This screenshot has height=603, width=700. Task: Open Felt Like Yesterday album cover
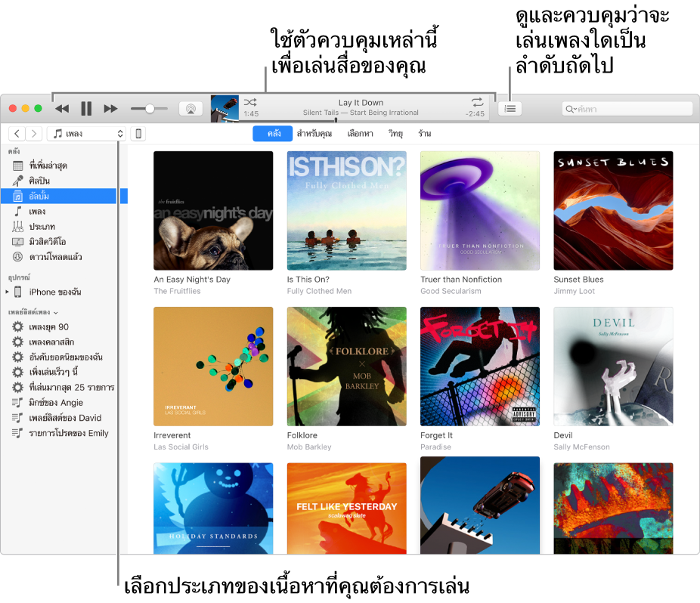(x=347, y=509)
